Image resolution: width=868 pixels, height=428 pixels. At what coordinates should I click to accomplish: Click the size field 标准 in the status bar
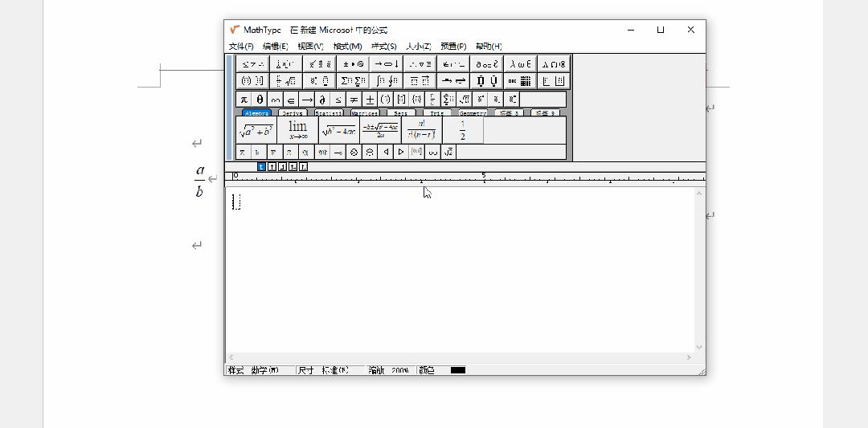click(335, 370)
